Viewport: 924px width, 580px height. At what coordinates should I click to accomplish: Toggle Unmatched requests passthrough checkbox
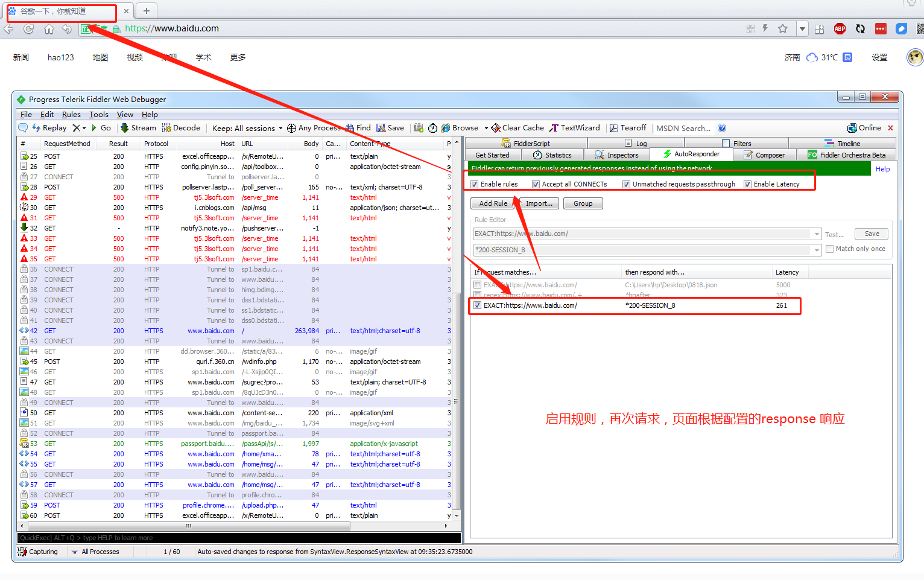(x=627, y=184)
